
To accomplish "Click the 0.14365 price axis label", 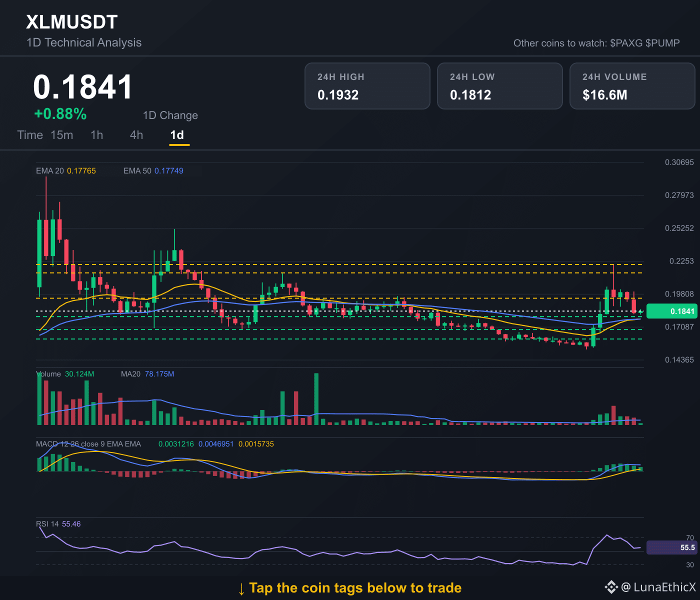I will (x=679, y=360).
